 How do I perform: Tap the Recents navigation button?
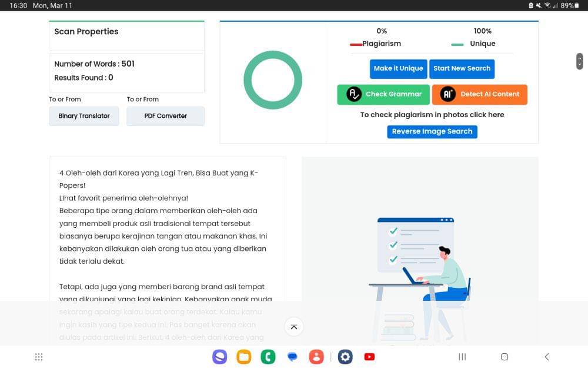pyautogui.click(x=462, y=357)
